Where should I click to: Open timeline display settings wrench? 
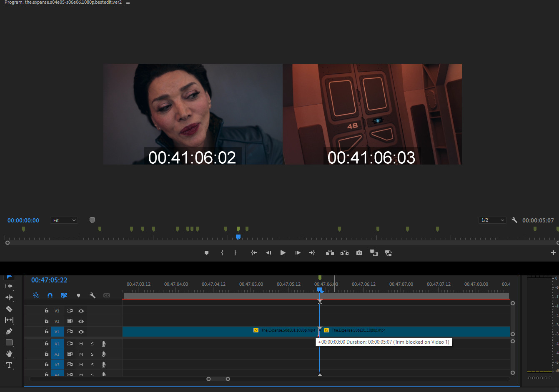[93, 295]
